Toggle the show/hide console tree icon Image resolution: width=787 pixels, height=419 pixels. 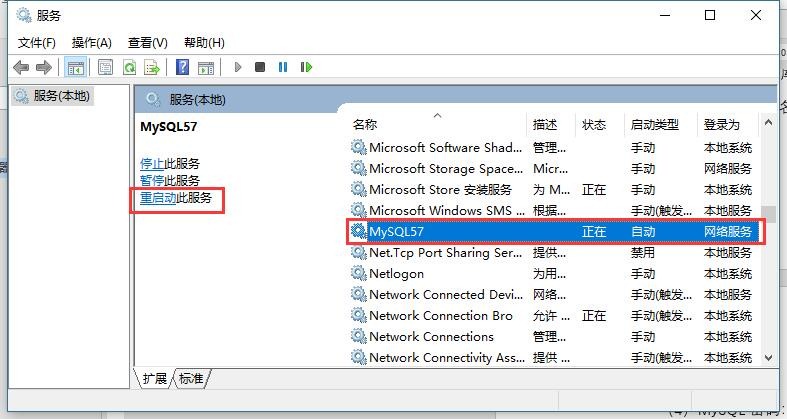pos(74,67)
